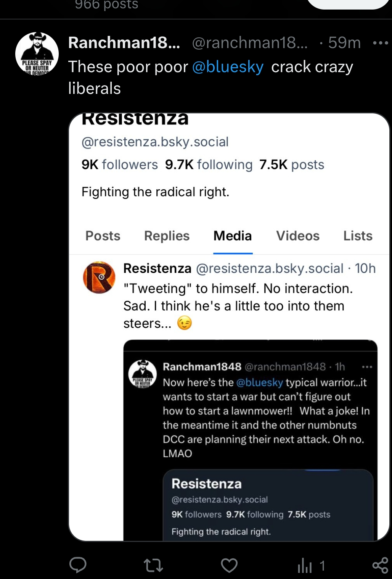Image resolution: width=392 pixels, height=579 pixels.
Task: Click the 59m post timestamp
Action: 344,43
